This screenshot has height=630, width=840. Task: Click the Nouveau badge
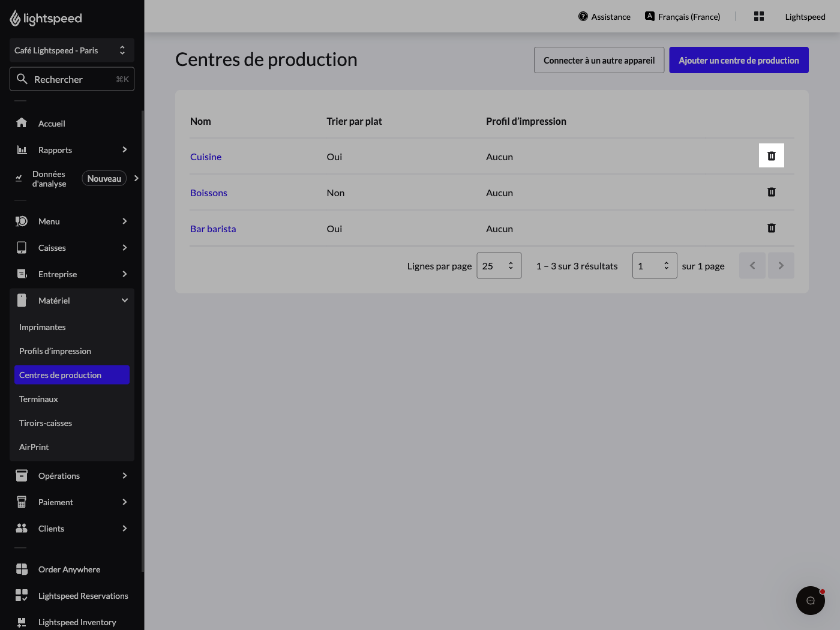tap(104, 178)
